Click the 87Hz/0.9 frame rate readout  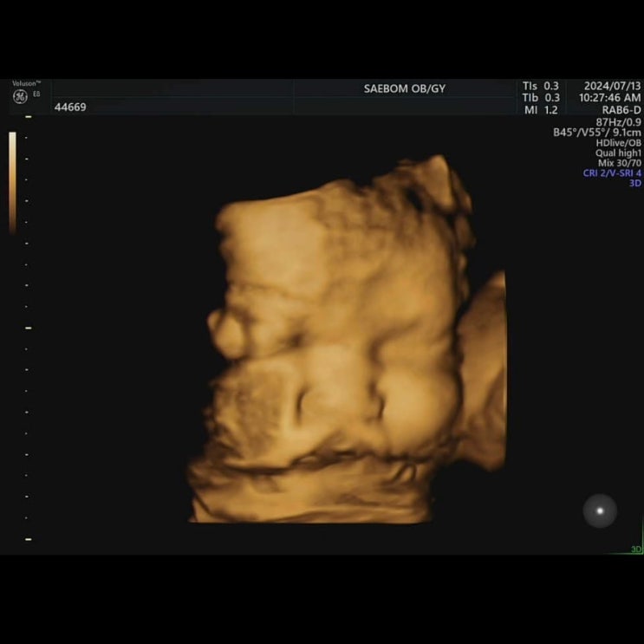coord(619,122)
